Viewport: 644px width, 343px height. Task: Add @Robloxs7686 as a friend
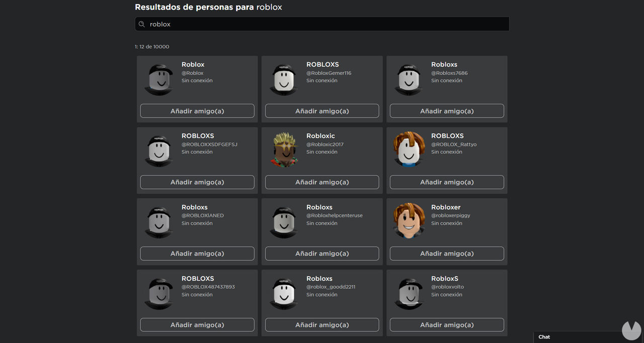(x=447, y=111)
